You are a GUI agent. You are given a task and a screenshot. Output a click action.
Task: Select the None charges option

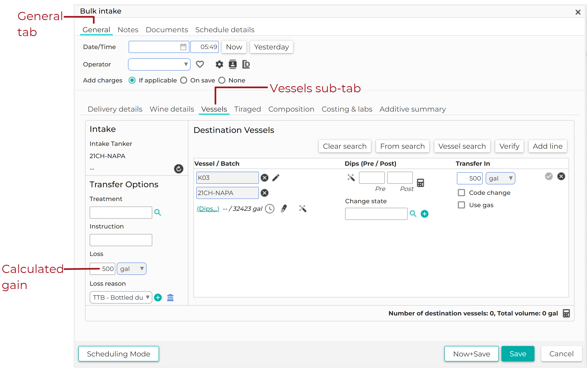tap(222, 80)
